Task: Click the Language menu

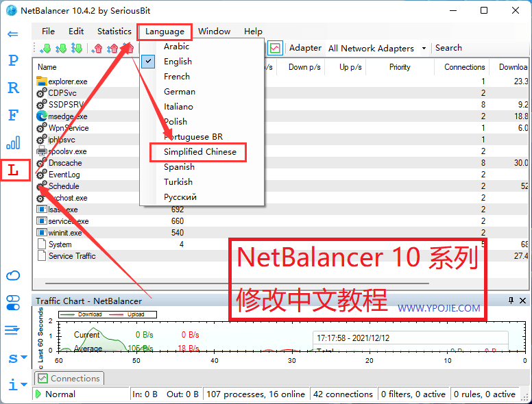Action: point(165,31)
